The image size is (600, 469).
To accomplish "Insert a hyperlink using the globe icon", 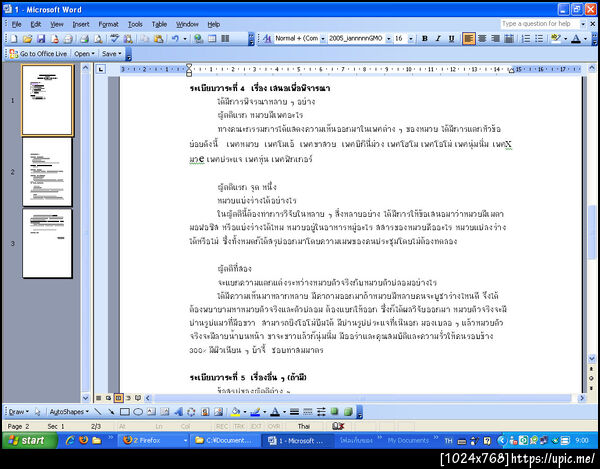I will click(x=198, y=39).
